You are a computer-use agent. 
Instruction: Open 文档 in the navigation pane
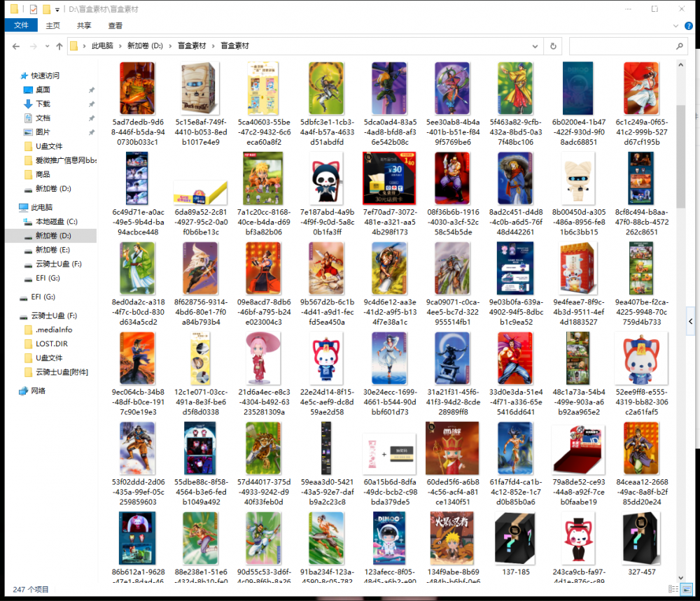tap(43, 118)
